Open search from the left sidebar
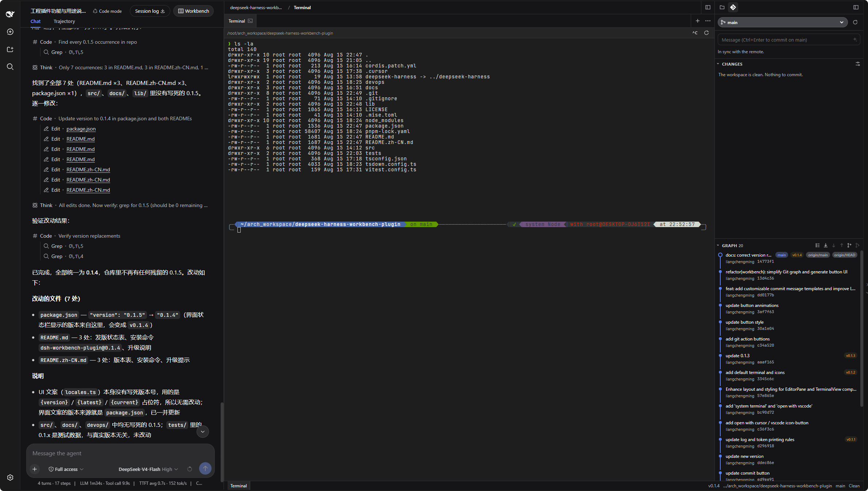The image size is (868, 491). coord(10,67)
